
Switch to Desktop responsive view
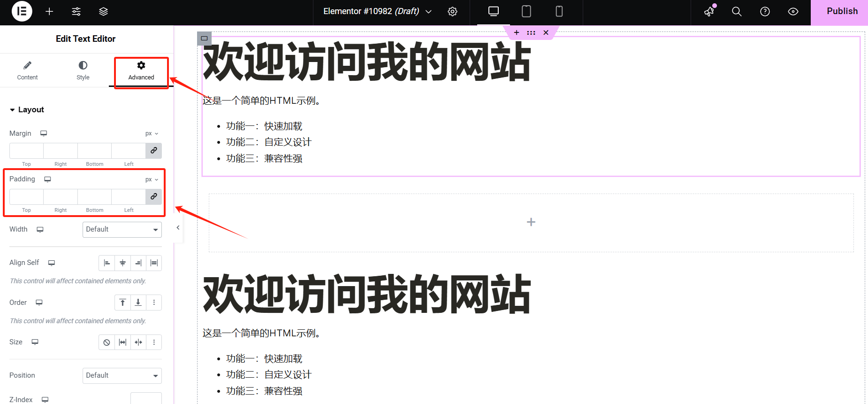(494, 11)
